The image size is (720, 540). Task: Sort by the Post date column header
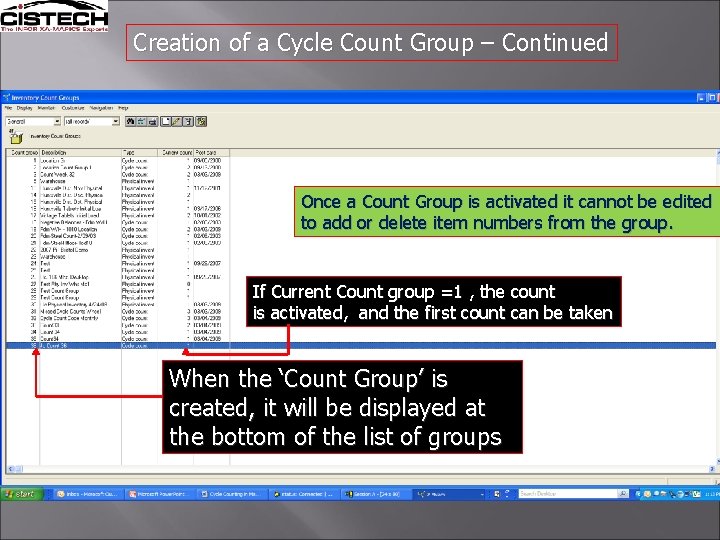click(x=211, y=152)
